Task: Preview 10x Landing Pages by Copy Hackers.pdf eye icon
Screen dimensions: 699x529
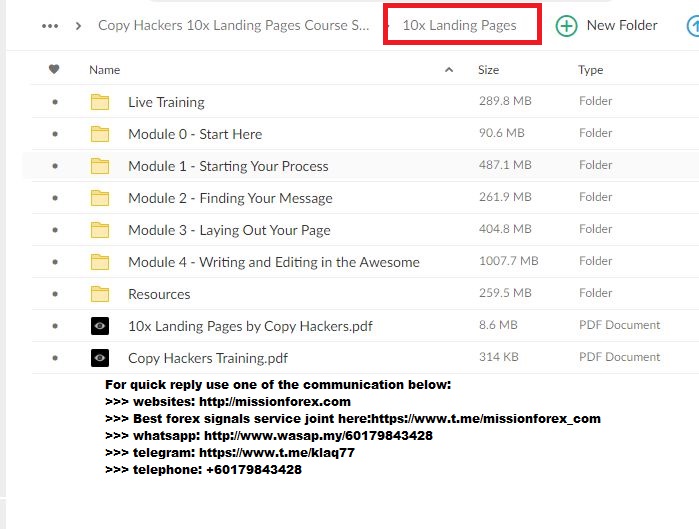Action: 100,326
